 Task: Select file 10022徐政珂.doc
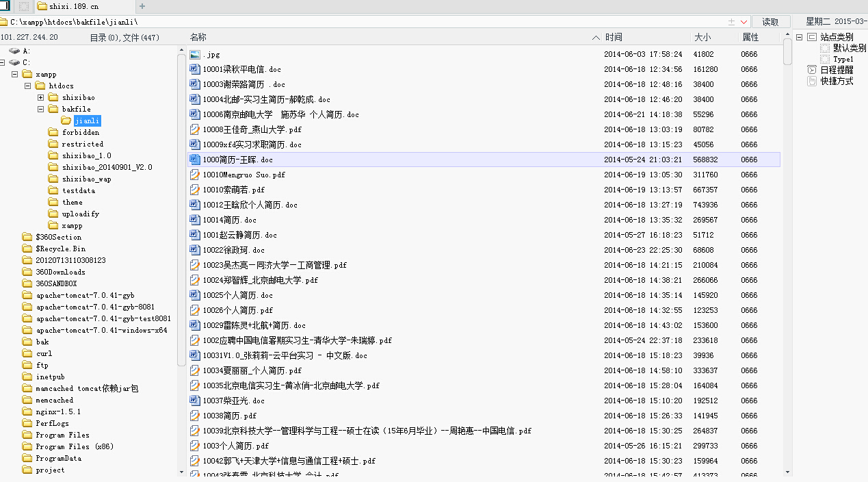[233, 250]
